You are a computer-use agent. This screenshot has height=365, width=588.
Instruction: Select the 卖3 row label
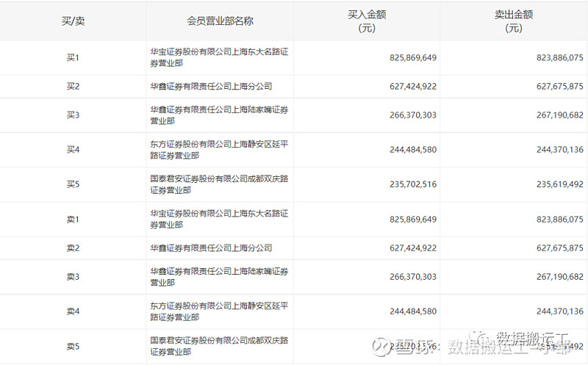(73, 277)
